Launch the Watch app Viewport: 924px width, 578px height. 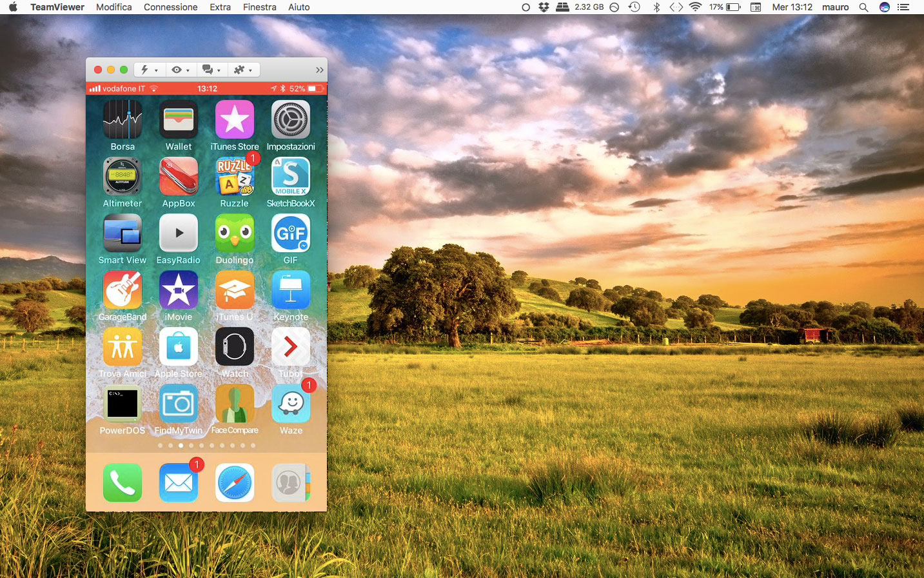[235, 347]
